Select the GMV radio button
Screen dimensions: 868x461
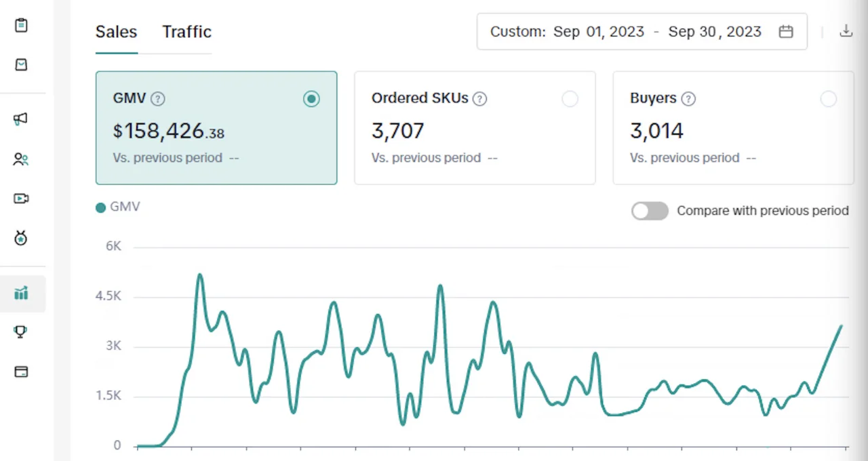(x=311, y=99)
